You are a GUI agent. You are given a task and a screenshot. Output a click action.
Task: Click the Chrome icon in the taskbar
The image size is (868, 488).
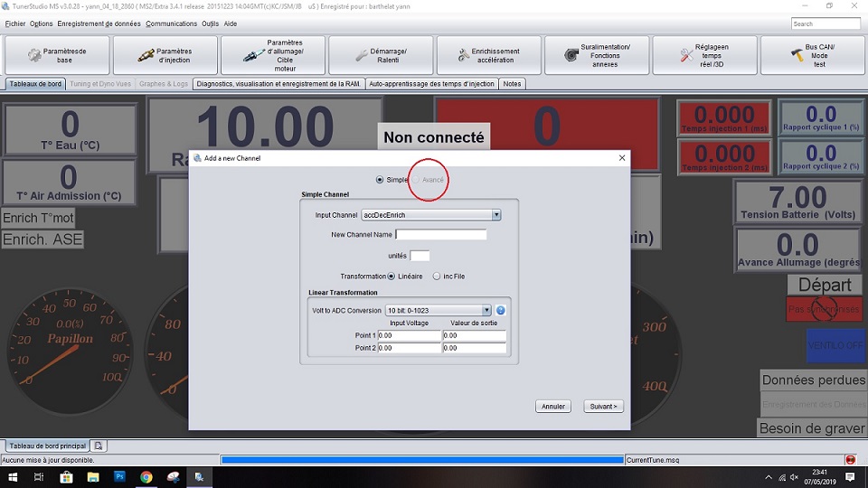point(146,476)
